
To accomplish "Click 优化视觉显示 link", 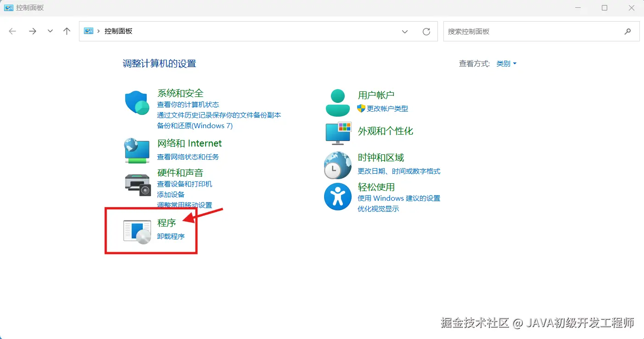I will click(378, 209).
